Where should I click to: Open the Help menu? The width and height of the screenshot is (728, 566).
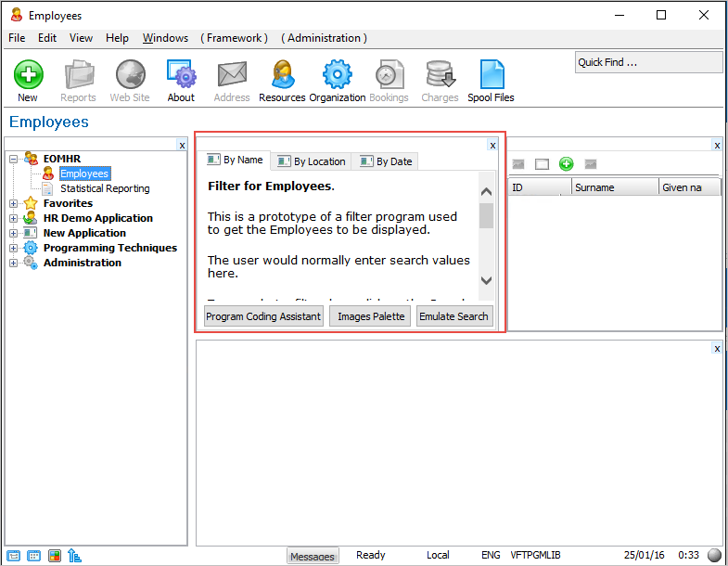[x=117, y=38]
